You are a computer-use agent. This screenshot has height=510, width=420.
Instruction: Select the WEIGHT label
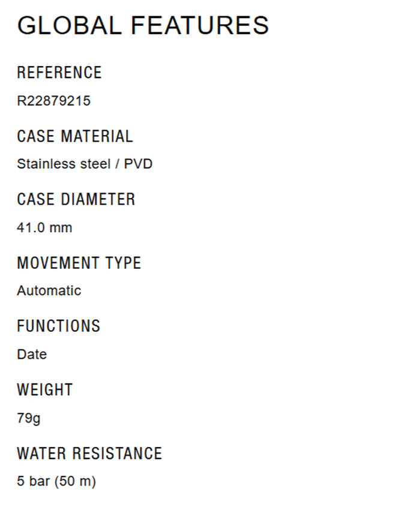44,390
